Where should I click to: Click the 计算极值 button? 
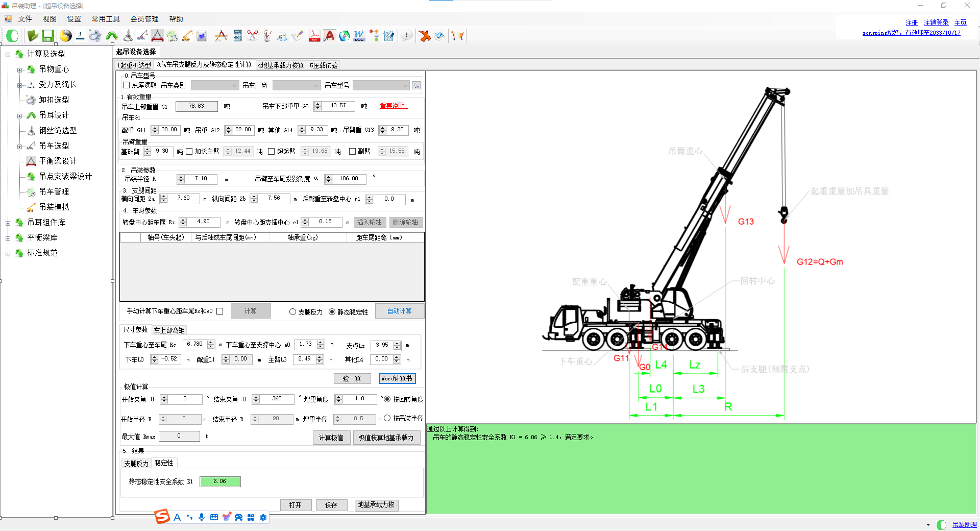click(x=331, y=438)
